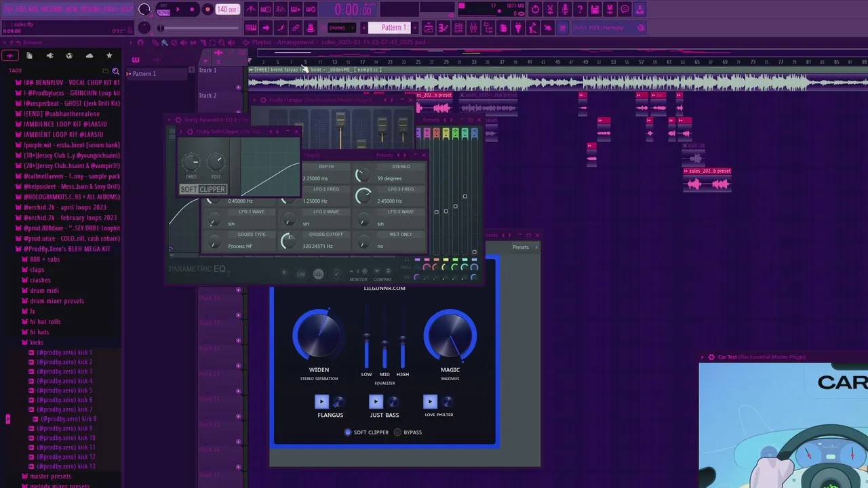Open the PATTERNS menu
This screenshot has width=868, height=488.
click(x=52, y=9)
